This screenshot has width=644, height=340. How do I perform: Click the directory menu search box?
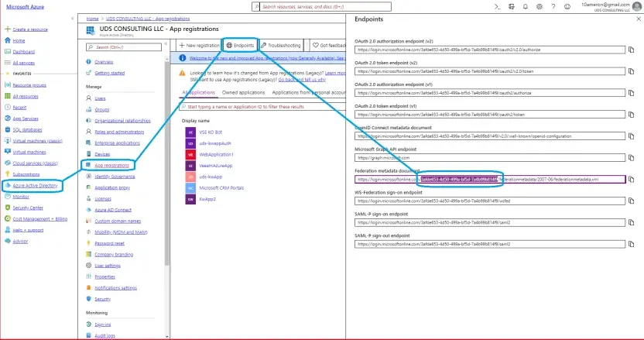pyautogui.click(x=124, y=47)
